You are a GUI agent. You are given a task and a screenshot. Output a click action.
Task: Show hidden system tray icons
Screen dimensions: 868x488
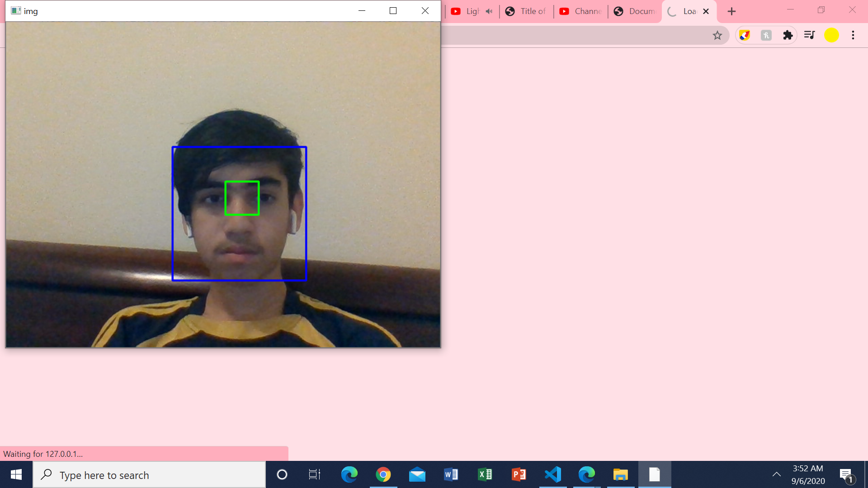click(776, 474)
